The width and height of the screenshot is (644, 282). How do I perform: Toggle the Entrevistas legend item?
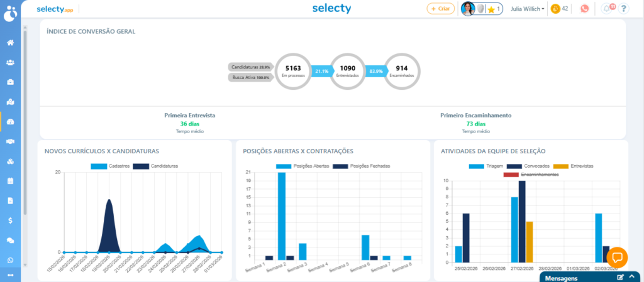pos(574,166)
